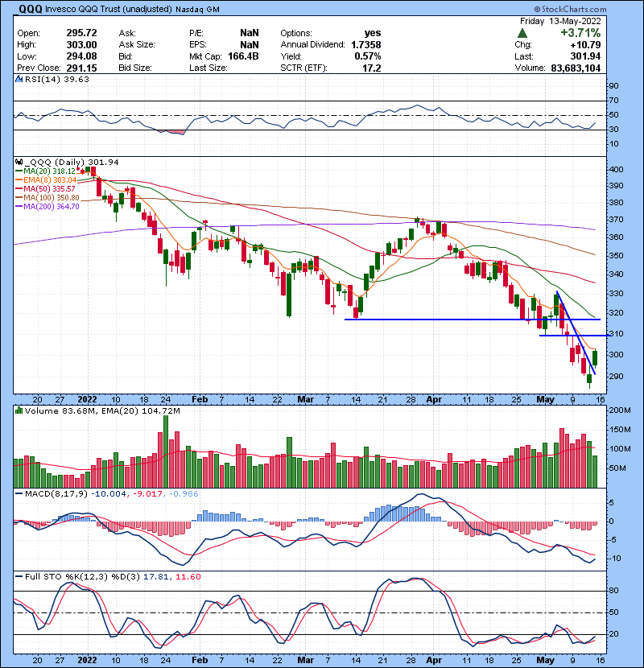Click the volume bars icon

(19, 410)
